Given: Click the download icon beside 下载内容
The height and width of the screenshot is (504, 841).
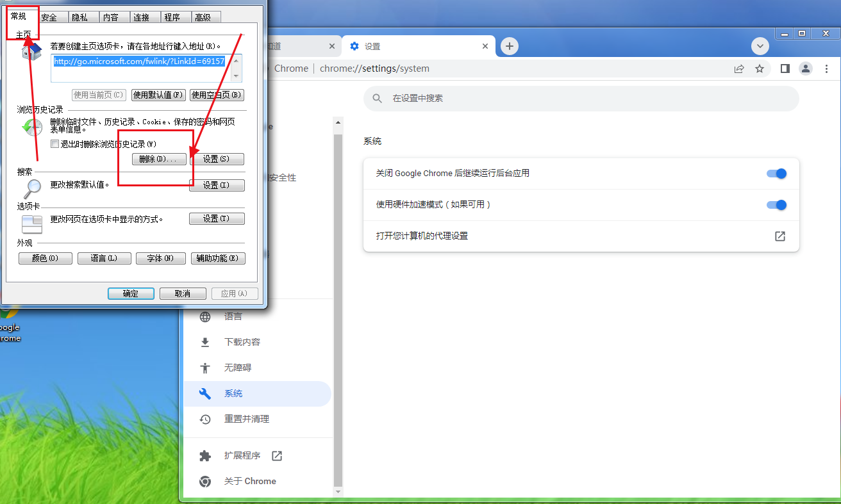Looking at the screenshot, I should [205, 342].
